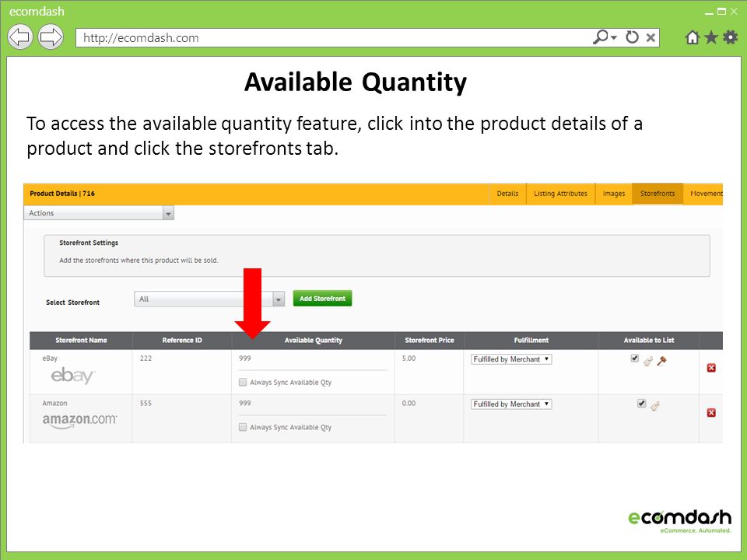The image size is (747, 560).
Task: Enable Always Sync Available Qty for eBay
Action: (x=243, y=383)
